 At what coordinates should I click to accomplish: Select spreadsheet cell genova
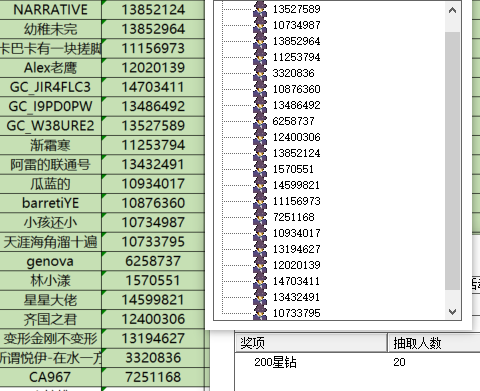tap(51, 261)
